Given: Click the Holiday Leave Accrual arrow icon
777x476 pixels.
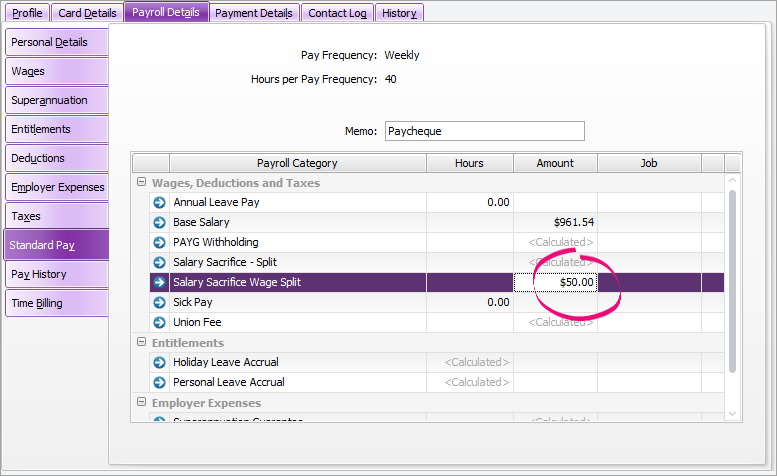Looking at the screenshot, I should 159,362.
